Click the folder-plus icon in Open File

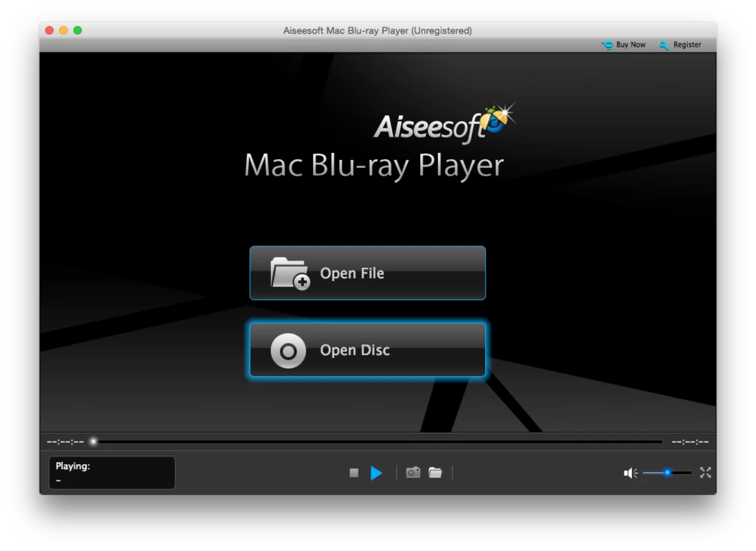[x=289, y=273]
